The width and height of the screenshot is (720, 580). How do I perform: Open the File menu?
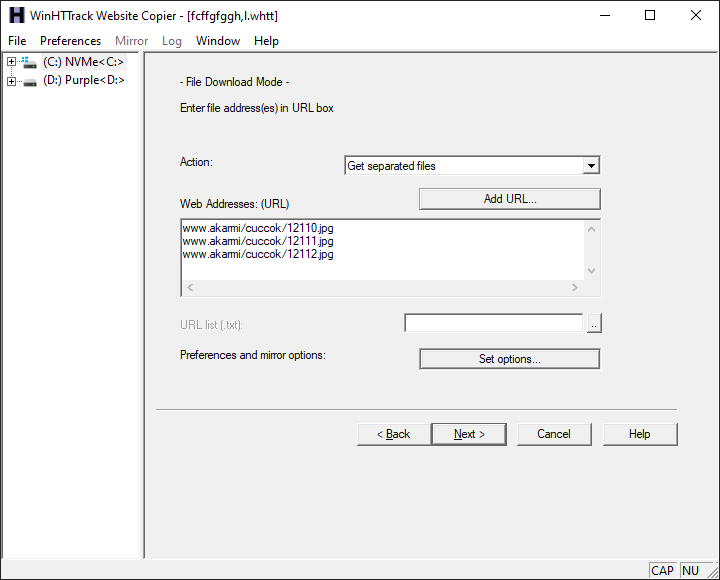click(x=17, y=41)
